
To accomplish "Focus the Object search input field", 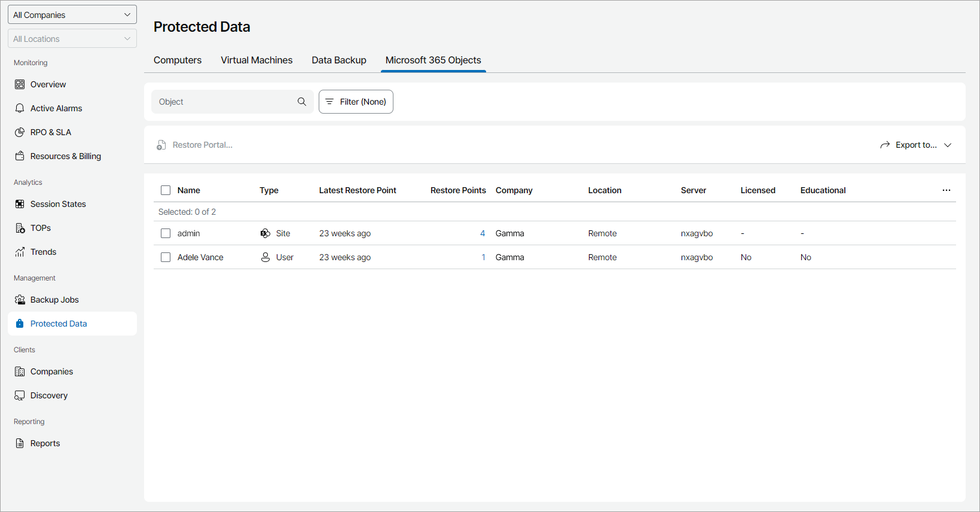I will click(x=224, y=102).
